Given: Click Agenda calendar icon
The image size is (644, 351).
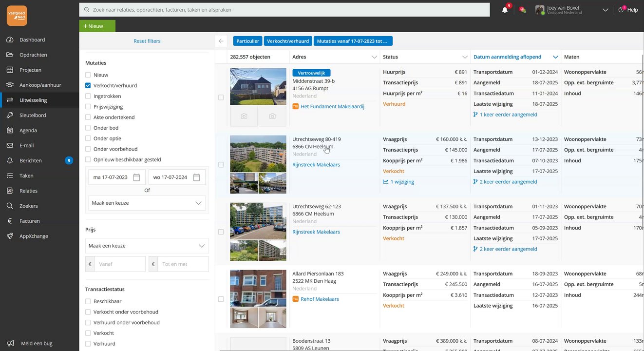Looking at the screenshot, I should (x=10, y=131).
